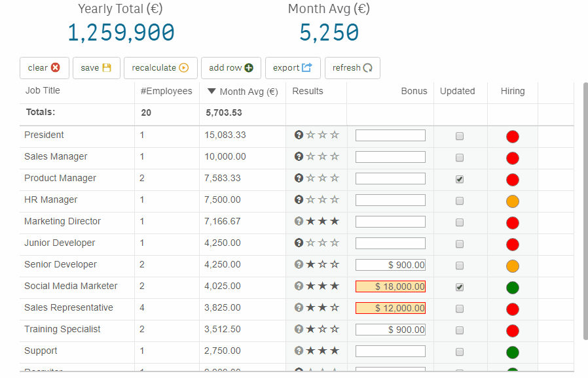588x378 pixels.
Task: Click first star in Support row
Action: pyautogui.click(x=310, y=351)
